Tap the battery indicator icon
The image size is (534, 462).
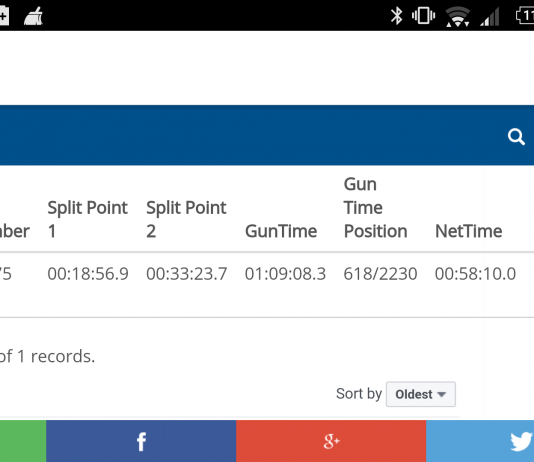pyautogui.click(x=525, y=16)
